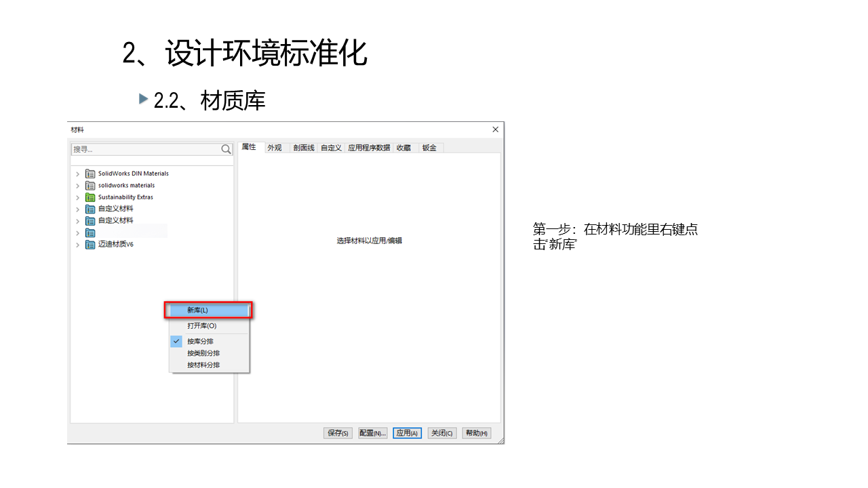Open the 应用程序数据 tab
868x488 pixels.
click(369, 148)
